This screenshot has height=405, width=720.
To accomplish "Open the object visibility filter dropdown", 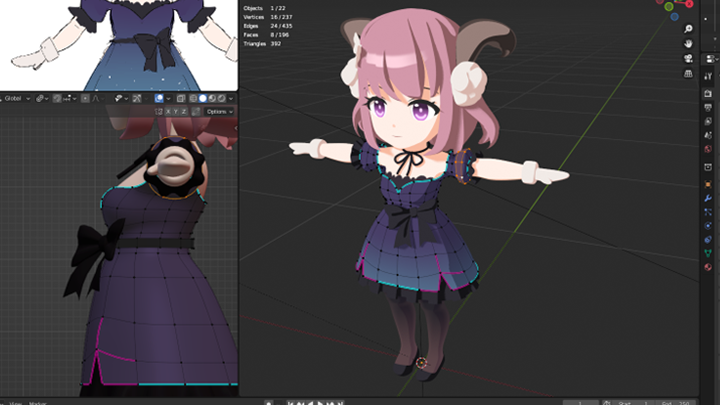I will [x=121, y=98].
